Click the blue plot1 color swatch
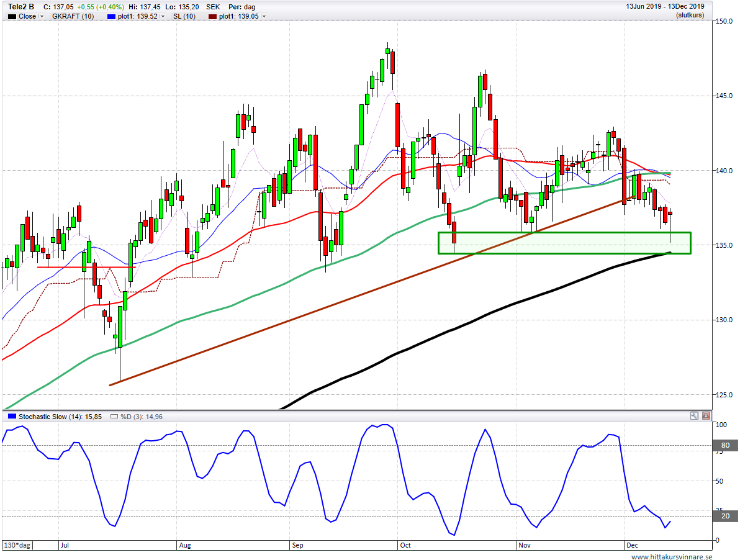This screenshot has height=560, width=740. [x=111, y=17]
